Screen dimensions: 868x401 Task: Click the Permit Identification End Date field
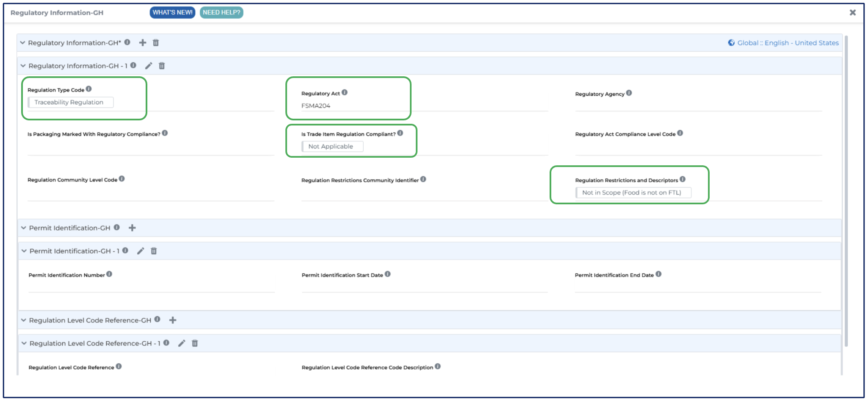coord(698,287)
